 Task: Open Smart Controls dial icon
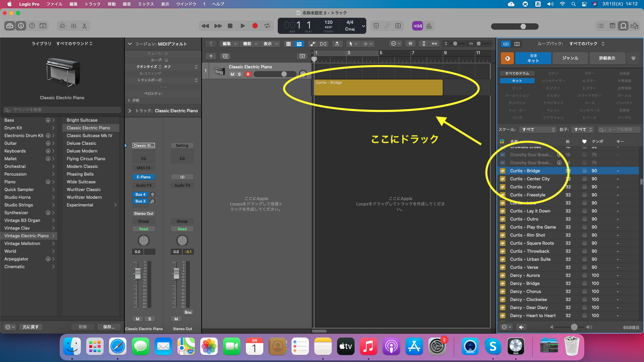pos(62,26)
